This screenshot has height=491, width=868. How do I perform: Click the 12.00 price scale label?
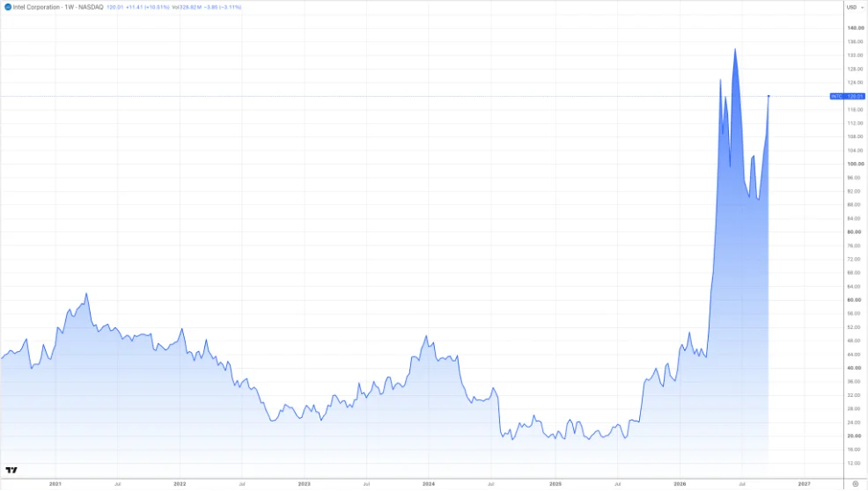(855, 464)
